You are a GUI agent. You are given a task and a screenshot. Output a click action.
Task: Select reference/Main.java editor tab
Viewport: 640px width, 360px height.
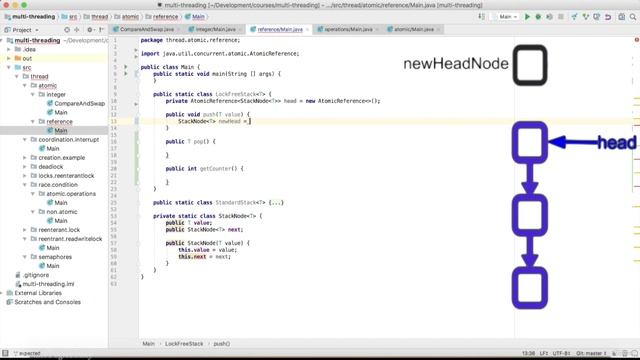point(280,29)
